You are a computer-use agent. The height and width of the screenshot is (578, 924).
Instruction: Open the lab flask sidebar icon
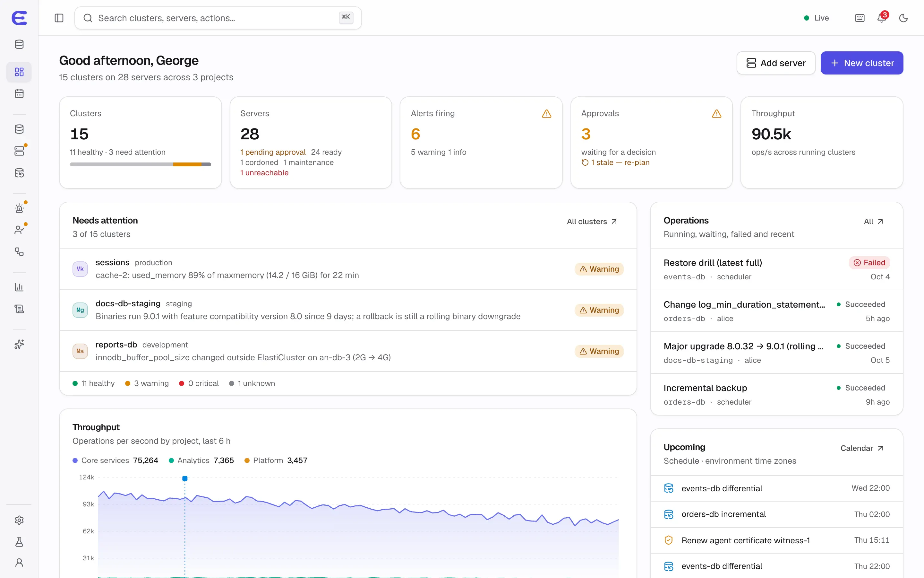coord(19,542)
